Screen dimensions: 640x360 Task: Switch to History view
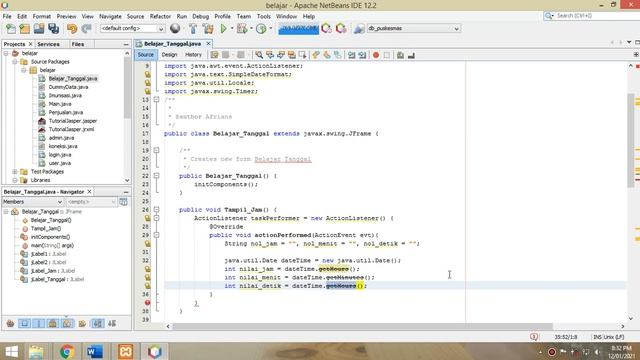point(193,55)
